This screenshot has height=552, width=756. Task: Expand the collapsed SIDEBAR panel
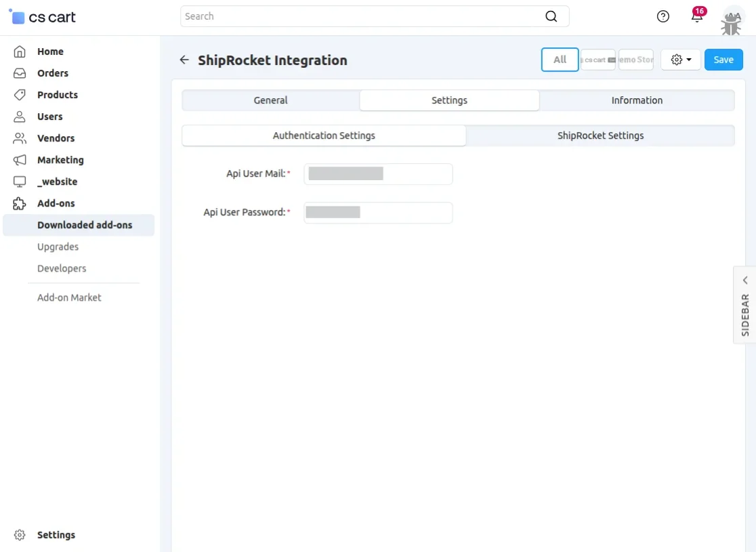(744, 305)
